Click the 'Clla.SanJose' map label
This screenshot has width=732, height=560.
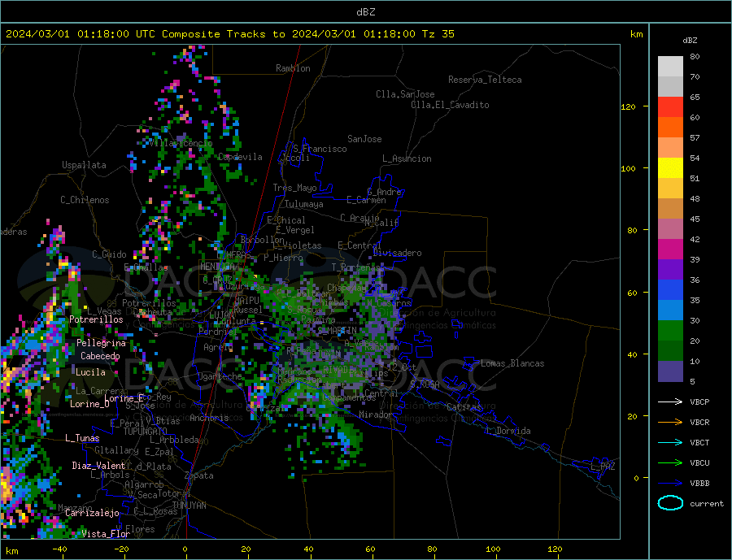coord(405,94)
